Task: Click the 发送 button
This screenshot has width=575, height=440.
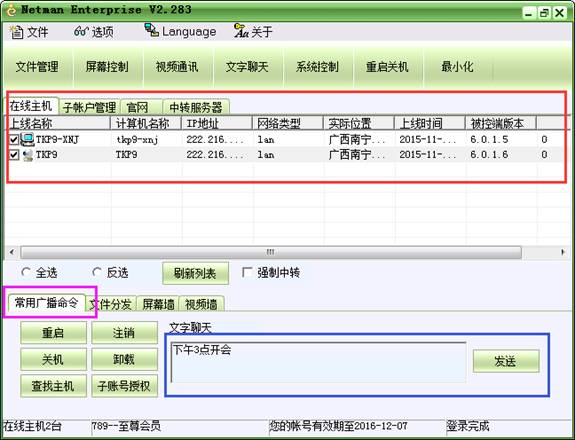Action: 506,361
